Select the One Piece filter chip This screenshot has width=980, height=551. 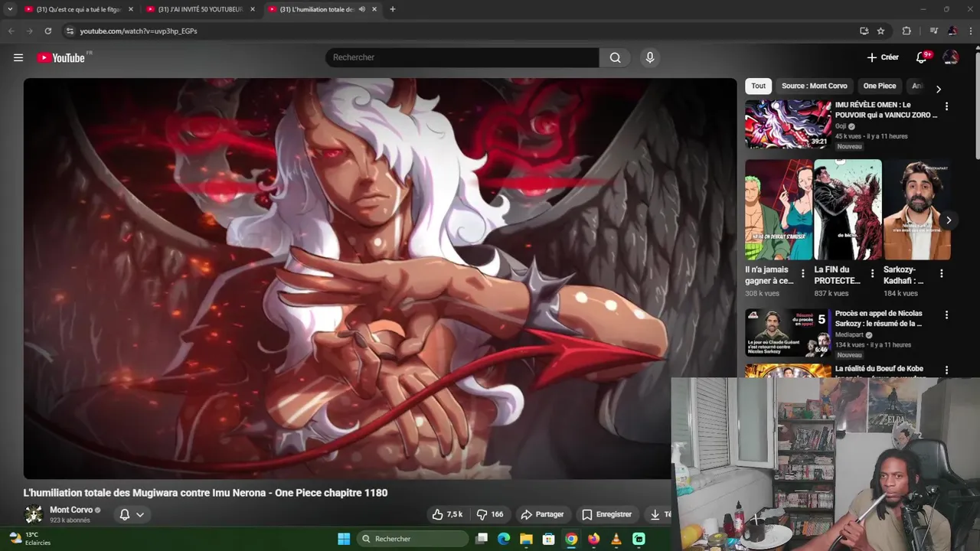tap(879, 86)
